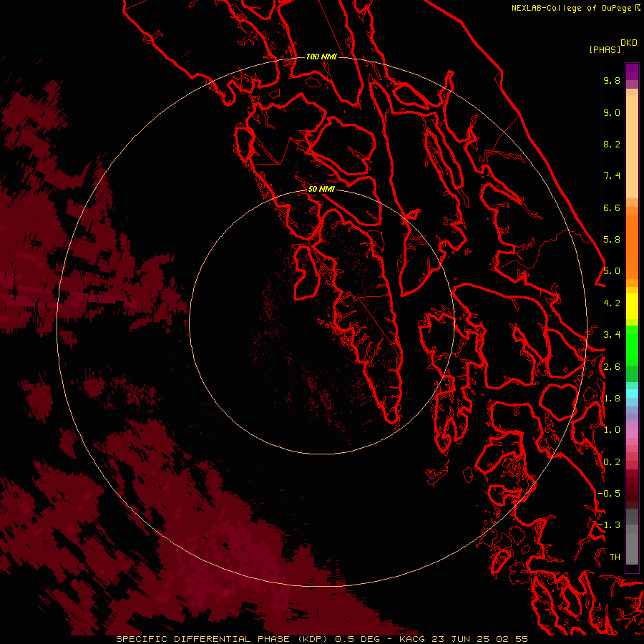Click the 1.8 value on the color scale

point(612,399)
